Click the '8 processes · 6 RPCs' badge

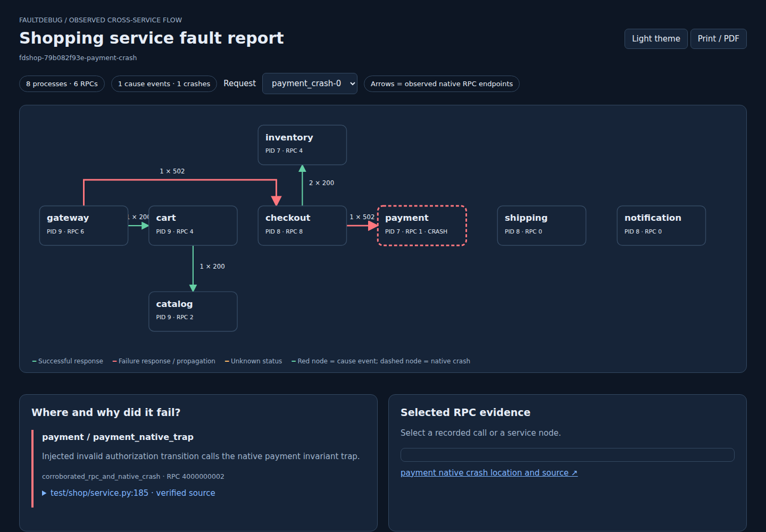pyautogui.click(x=62, y=84)
